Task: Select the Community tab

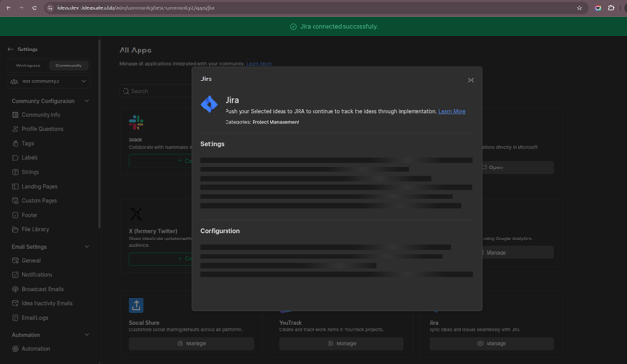Action: 68,66
